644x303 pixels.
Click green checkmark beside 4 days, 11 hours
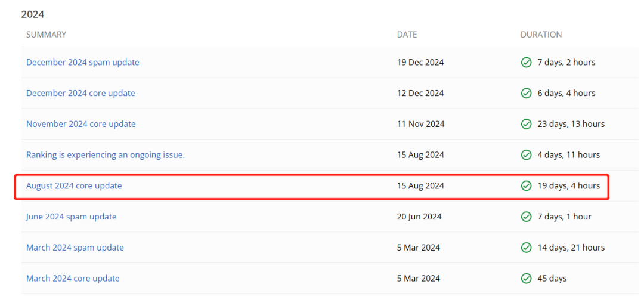[526, 155]
